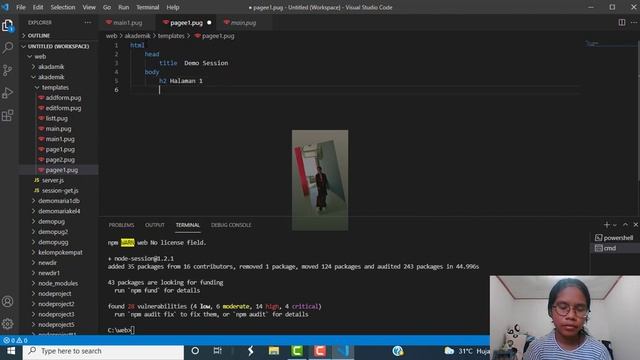Open Windows Start menu

(11, 351)
